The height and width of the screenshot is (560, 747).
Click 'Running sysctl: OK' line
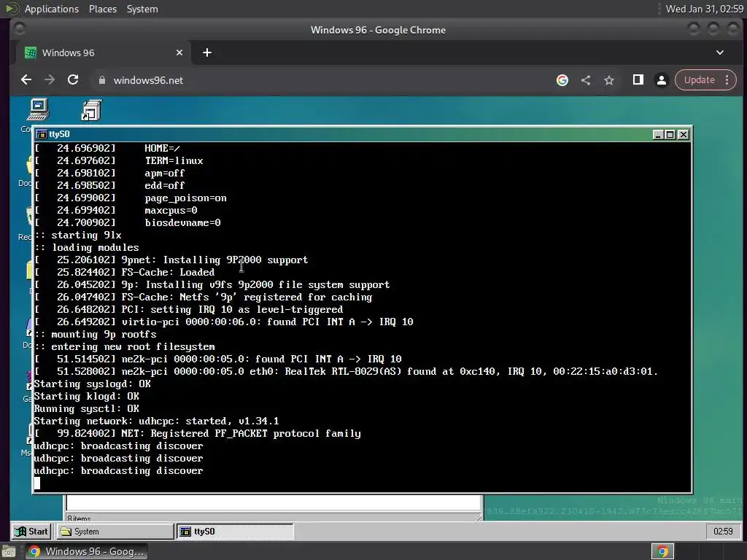click(87, 408)
